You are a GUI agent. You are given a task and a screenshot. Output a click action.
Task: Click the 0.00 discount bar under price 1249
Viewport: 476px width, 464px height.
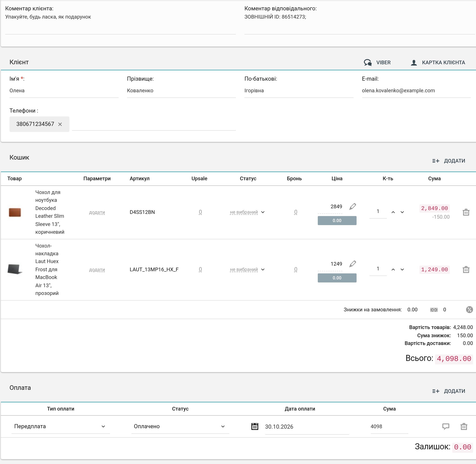(x=337, y=278)
